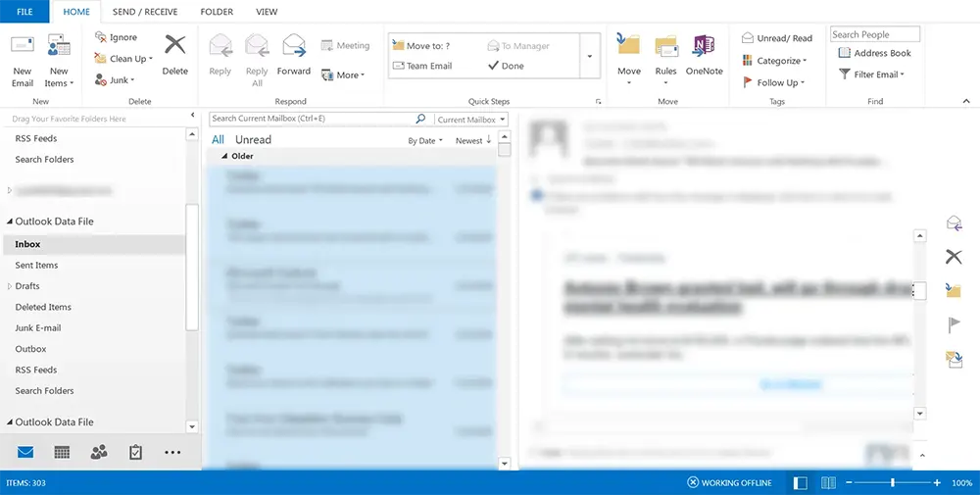The image size is (980, 495).
Task: Show more navigation options ellipsis
Action: pyautogui.click(x=172, y=453)
